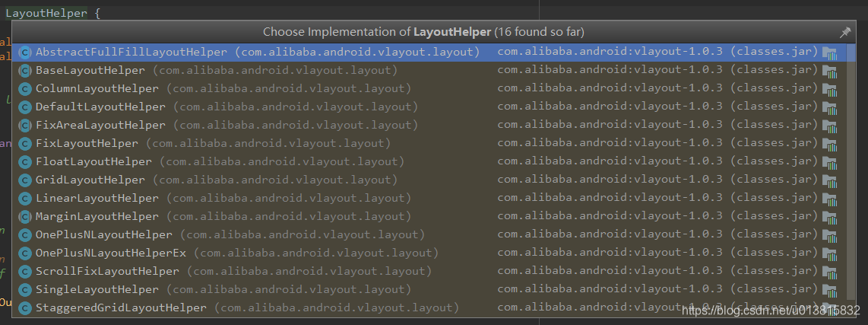Click the popup's vertical scrollbar
The width and height of the screenshot is (868, 325).
point(851,172)
